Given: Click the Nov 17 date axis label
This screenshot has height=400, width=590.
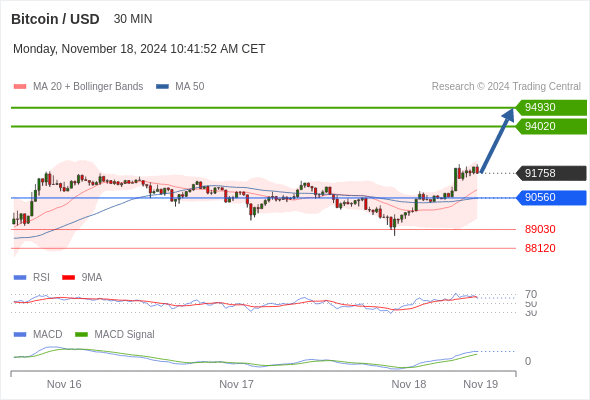Looking at the screenshot, I should [x=236, y=384].
